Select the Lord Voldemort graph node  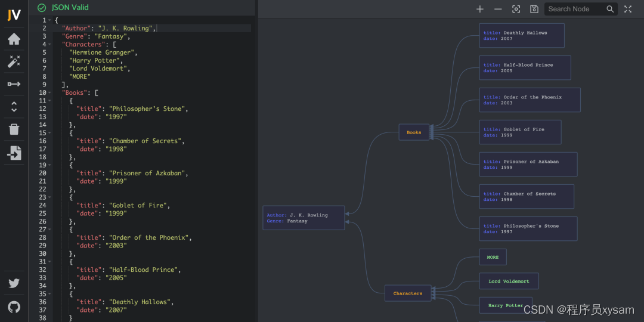[x=509, y=281]
